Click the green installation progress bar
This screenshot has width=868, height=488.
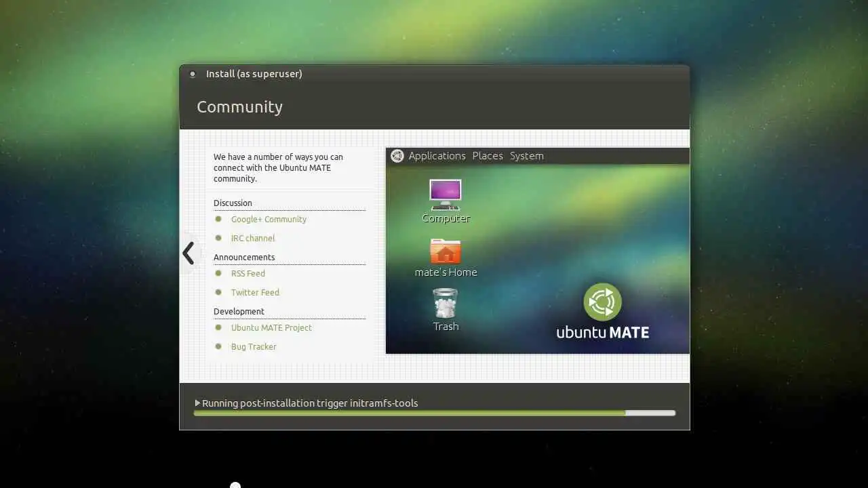(434, 413)
